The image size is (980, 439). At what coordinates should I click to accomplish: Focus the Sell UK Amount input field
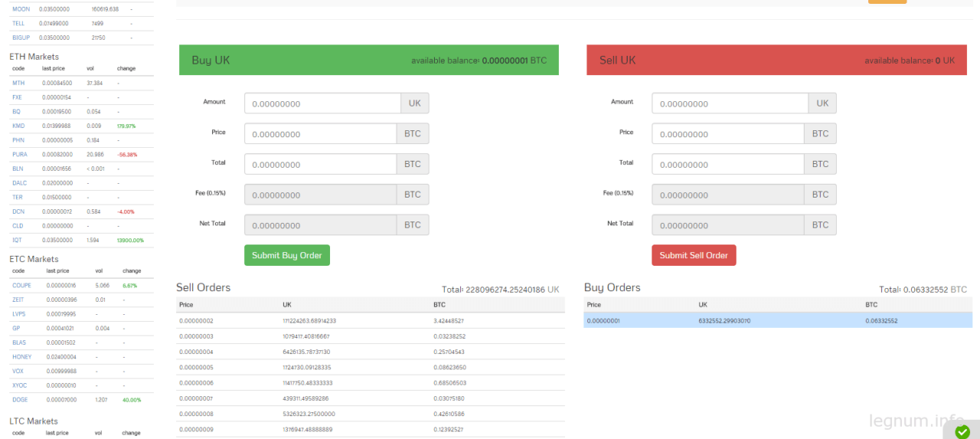(730, 103)
